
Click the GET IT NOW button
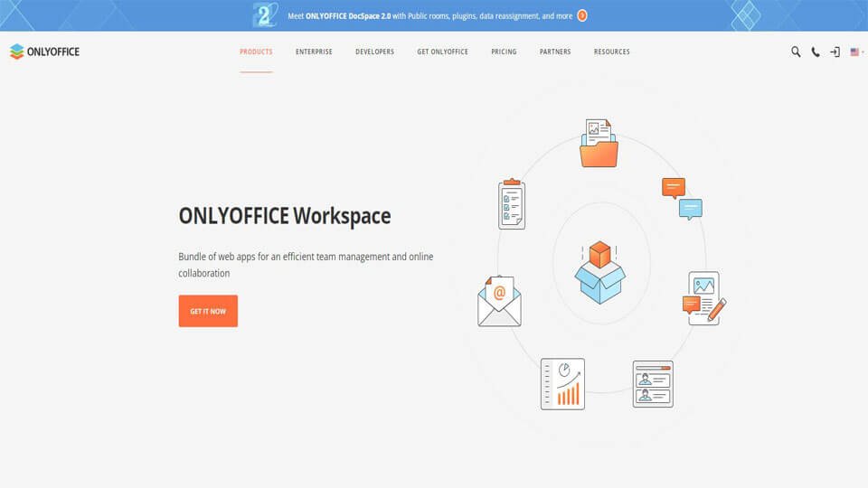[x=208, y=311]
